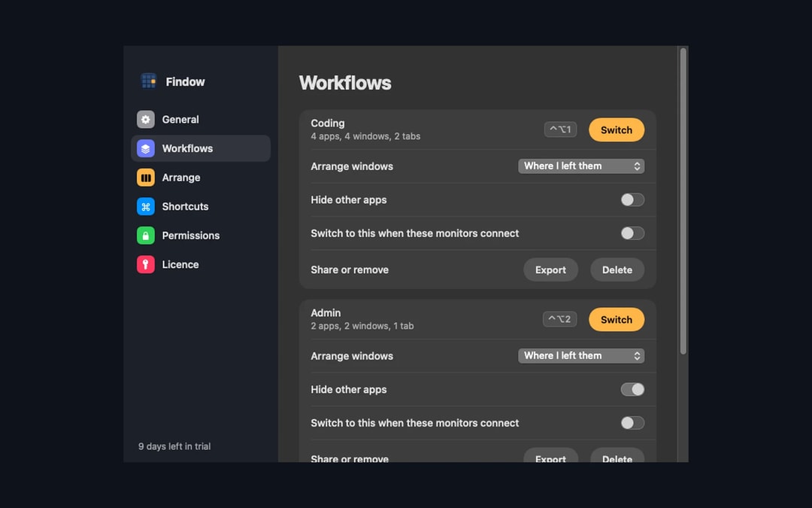Edit the Coding workflow shortcut ⌃⌥1
Image resolution: width=812 pixels, height=508 pixels.
click(560, 129)
